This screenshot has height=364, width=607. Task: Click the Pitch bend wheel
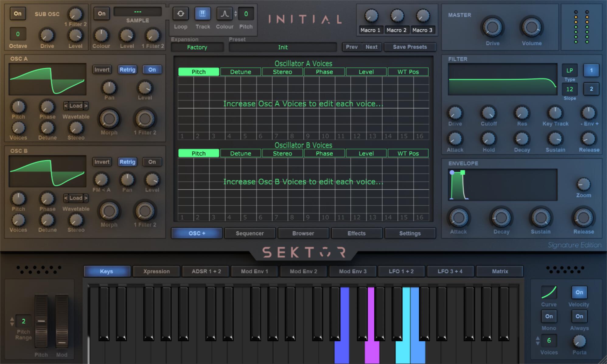point(41,321)
